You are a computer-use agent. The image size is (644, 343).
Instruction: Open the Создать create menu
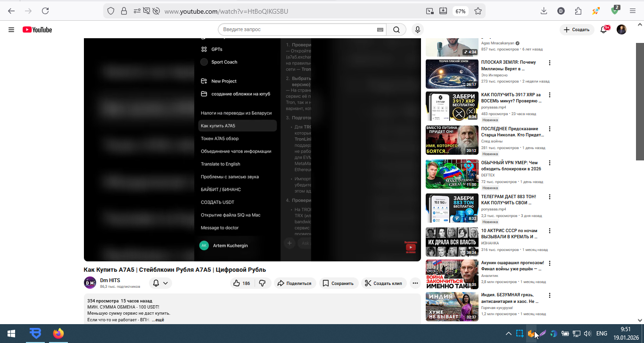click(x=577, y=30)
